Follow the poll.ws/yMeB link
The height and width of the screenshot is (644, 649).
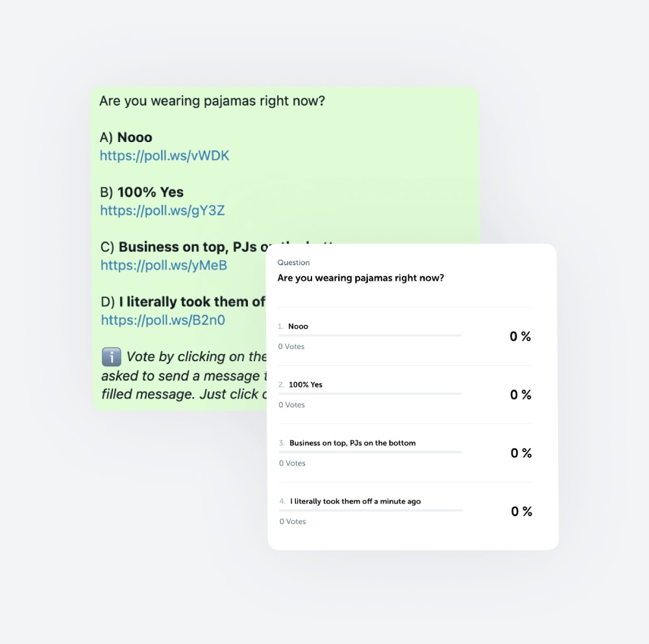point(164,265)
